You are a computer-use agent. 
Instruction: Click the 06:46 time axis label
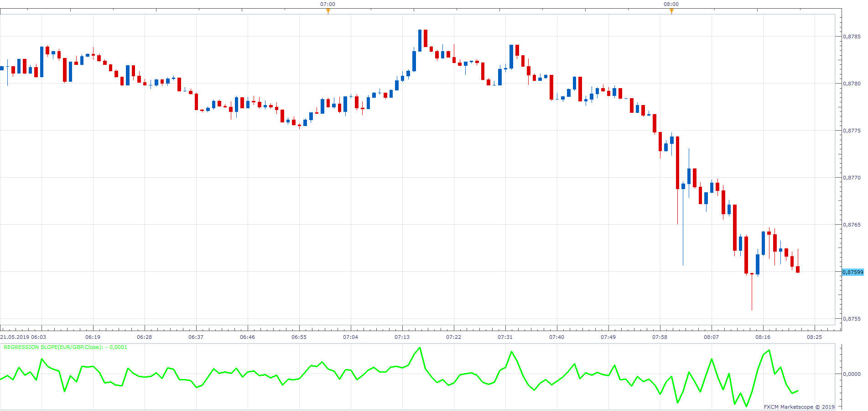pos(248,337)
